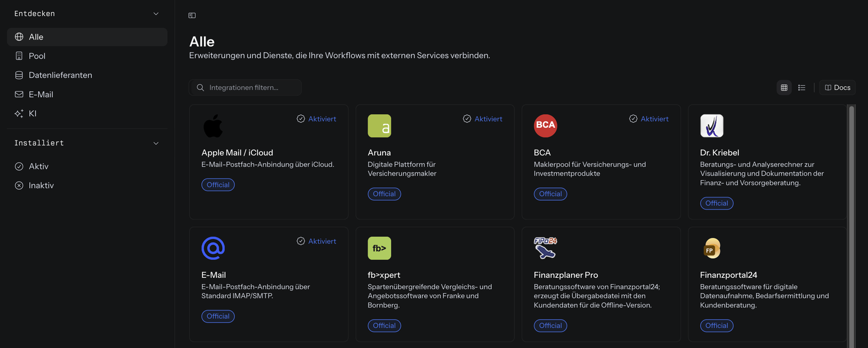Click the check icon beside Aktiviert on Aruna
The height and width of the screenshot is (348, 868).
(467, 119)
